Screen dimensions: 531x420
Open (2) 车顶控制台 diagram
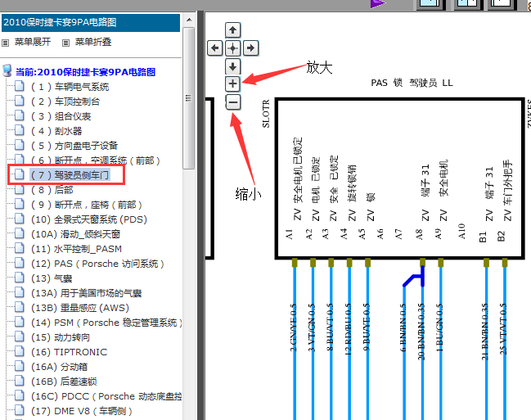(x=65, y=102)
